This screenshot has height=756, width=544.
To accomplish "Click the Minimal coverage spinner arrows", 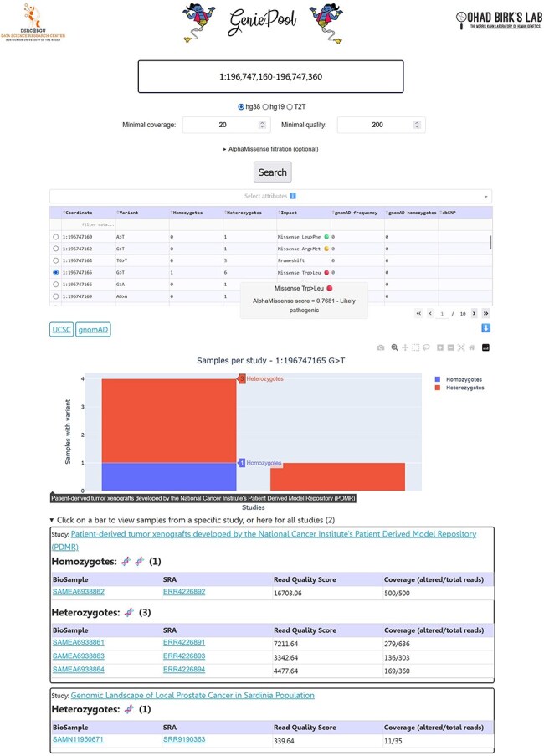I will [x=262, y=125].
